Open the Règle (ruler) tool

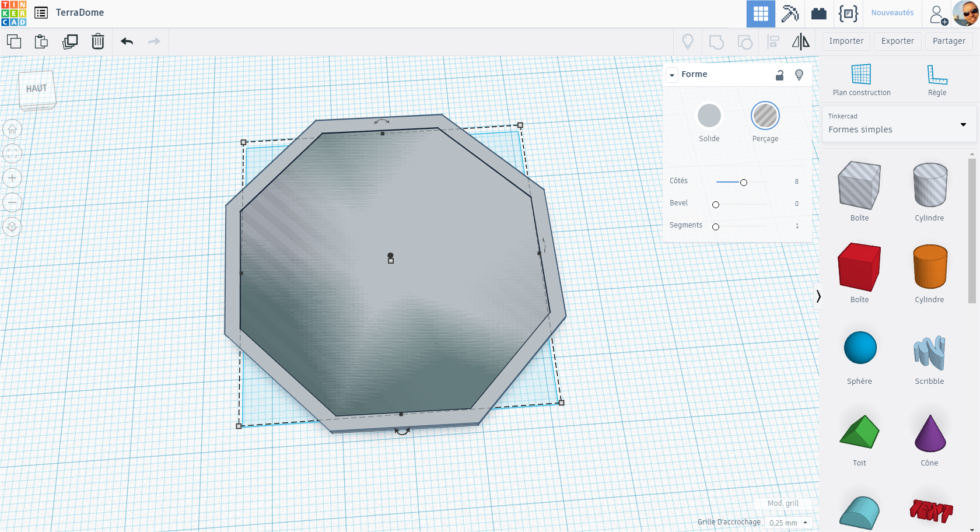coord(937,80)
